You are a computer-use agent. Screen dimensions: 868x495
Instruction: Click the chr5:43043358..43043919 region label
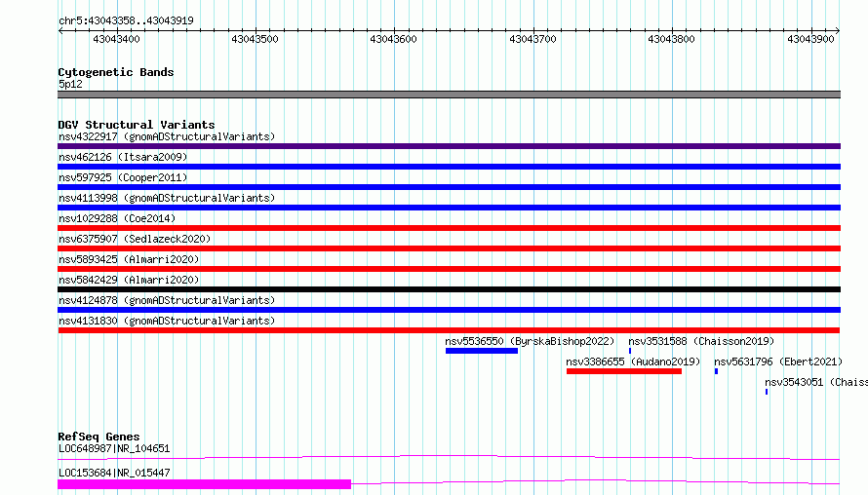click(x=126, y=20)
